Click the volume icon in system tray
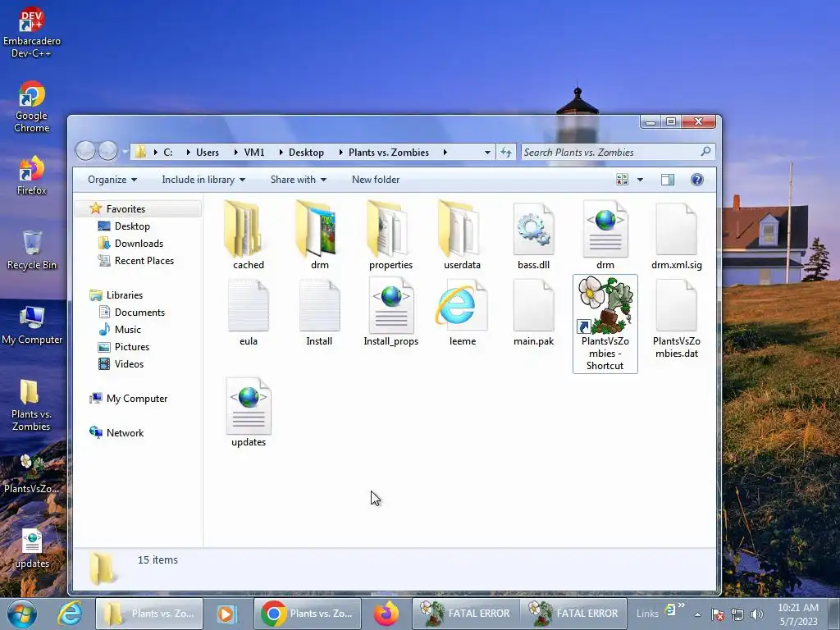The image size is (840, 630). (x=756, y=614)
